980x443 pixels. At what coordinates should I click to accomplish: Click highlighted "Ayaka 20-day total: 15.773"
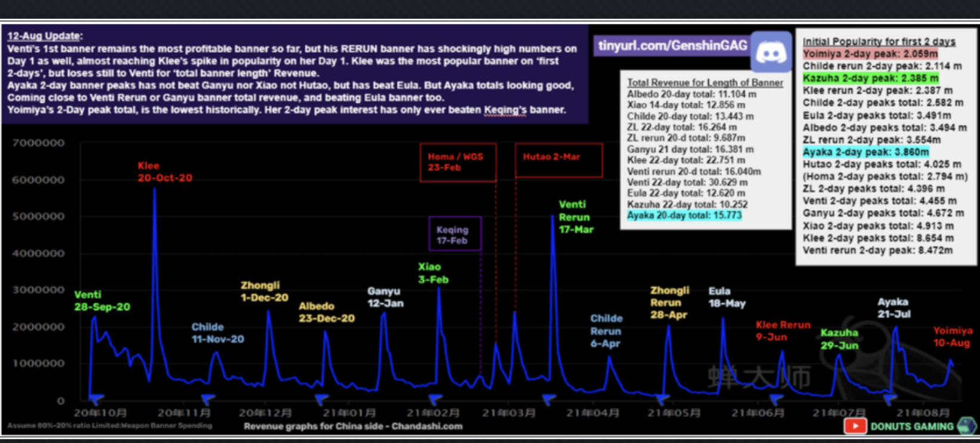(684, 215)
